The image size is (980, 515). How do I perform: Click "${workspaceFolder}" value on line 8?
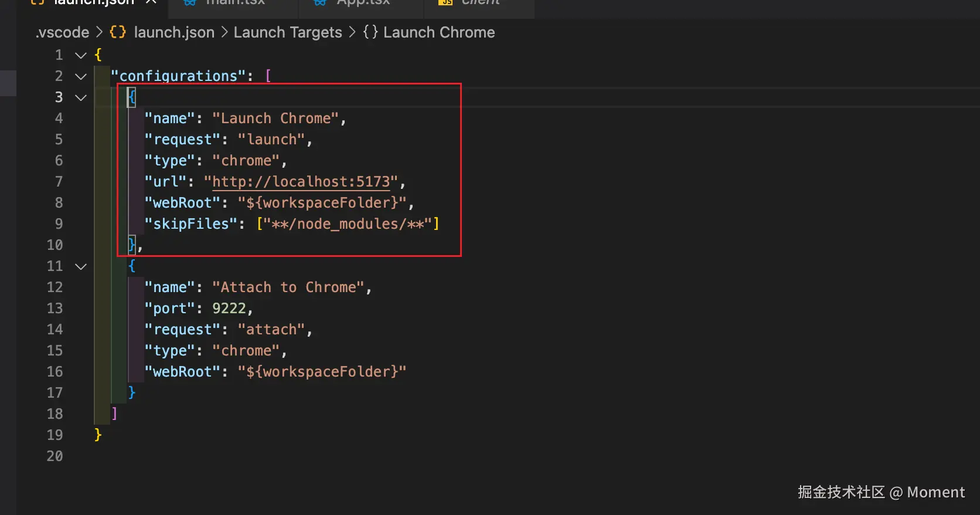[322, 203]
